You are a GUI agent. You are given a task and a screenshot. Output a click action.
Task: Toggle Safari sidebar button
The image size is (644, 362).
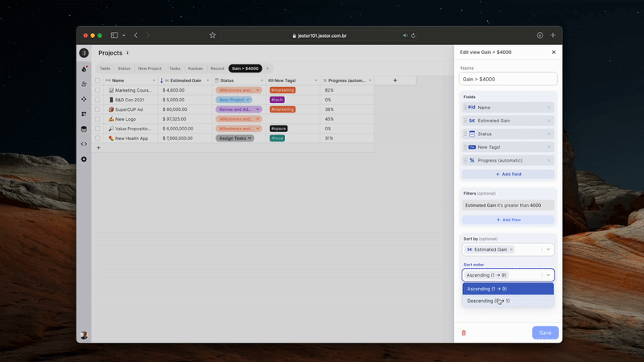[114, 35]
